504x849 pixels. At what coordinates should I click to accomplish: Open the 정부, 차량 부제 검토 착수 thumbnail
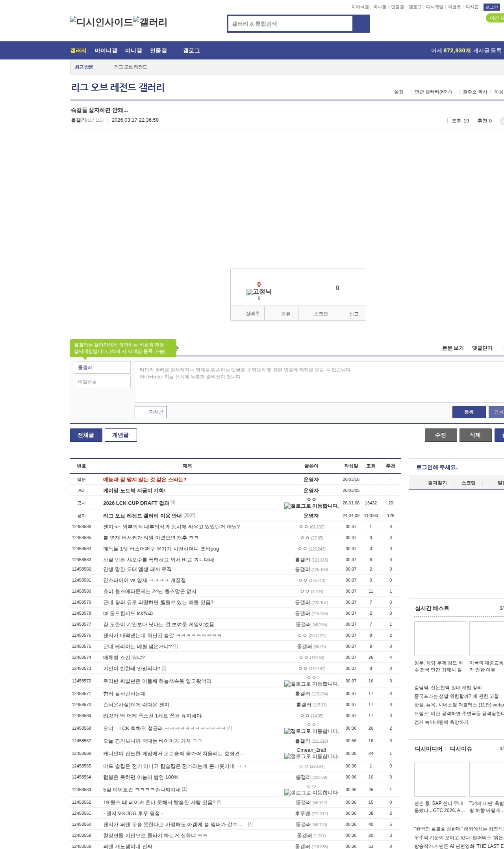[440, 638]
